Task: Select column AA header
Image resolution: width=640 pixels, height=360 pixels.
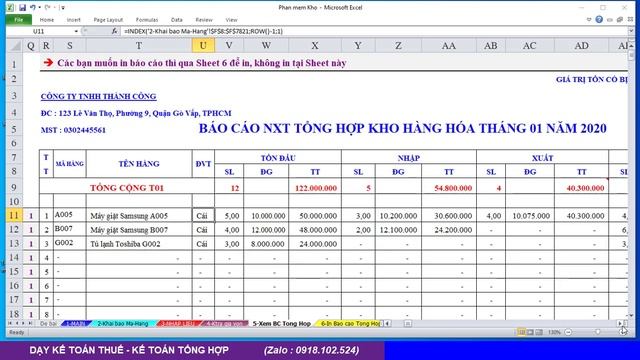Action: [x=449, y=46]
